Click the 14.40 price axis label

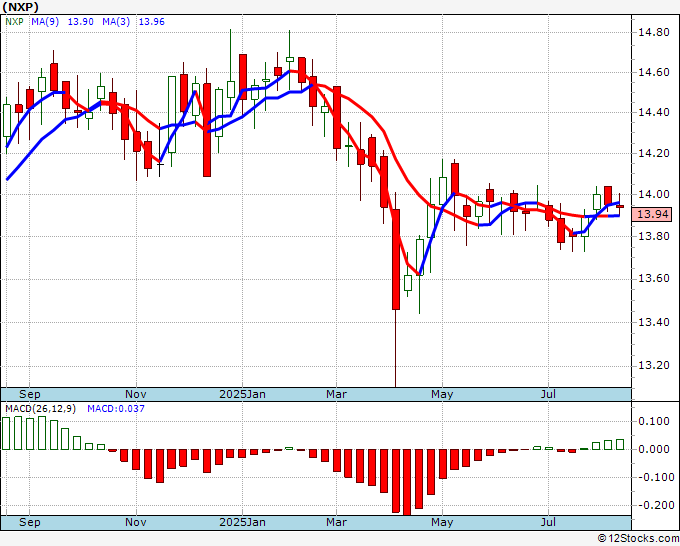click(x=653, y=112)
